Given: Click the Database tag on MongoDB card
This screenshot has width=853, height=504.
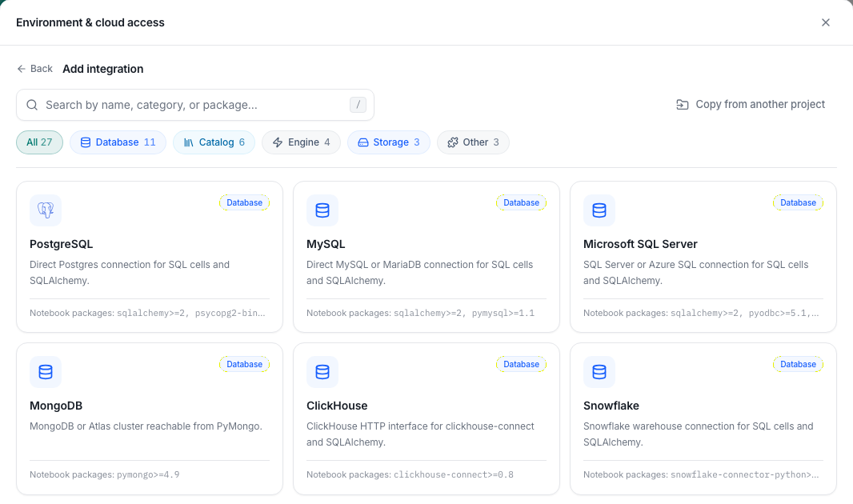Looking at the screenshot, I should click(x=244, y=364).
